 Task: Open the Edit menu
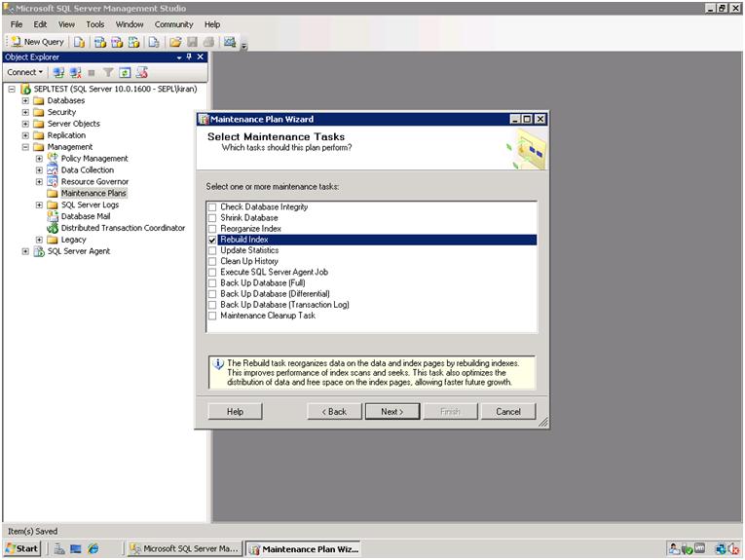pos(40,24)
